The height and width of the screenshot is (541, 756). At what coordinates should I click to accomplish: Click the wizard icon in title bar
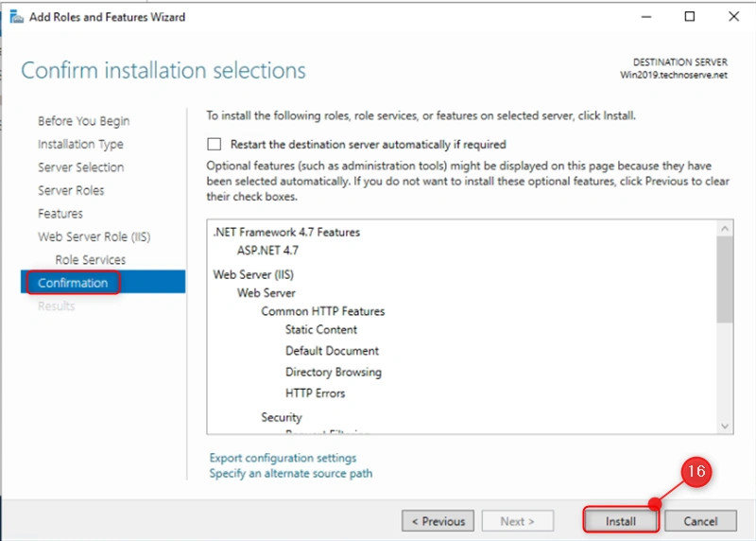pos(16,17)
